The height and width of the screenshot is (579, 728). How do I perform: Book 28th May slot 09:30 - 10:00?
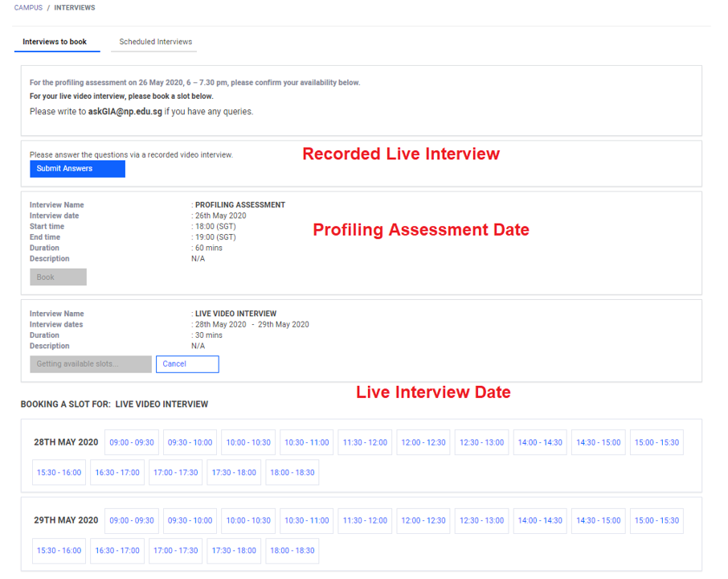pyautogui.click(x=190, y=442)
